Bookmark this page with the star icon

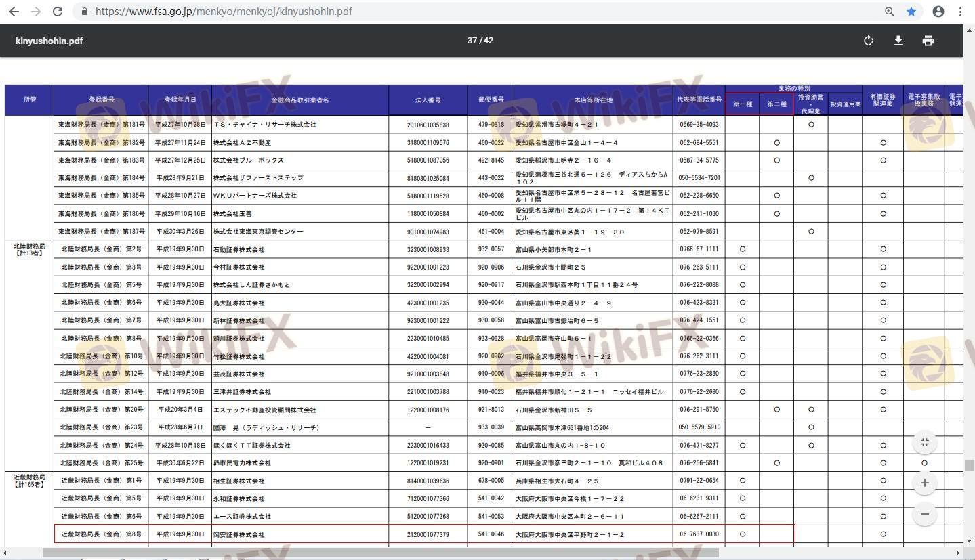[911, 12]
